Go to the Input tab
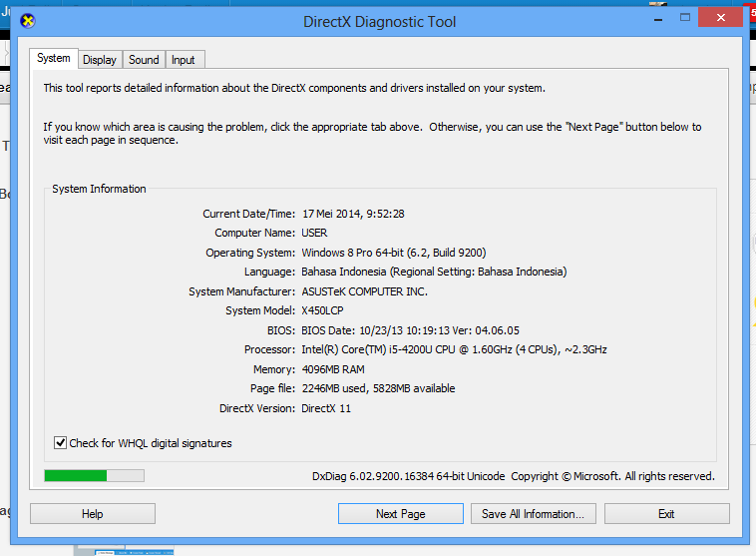The image size is (756, 556). 184,60
